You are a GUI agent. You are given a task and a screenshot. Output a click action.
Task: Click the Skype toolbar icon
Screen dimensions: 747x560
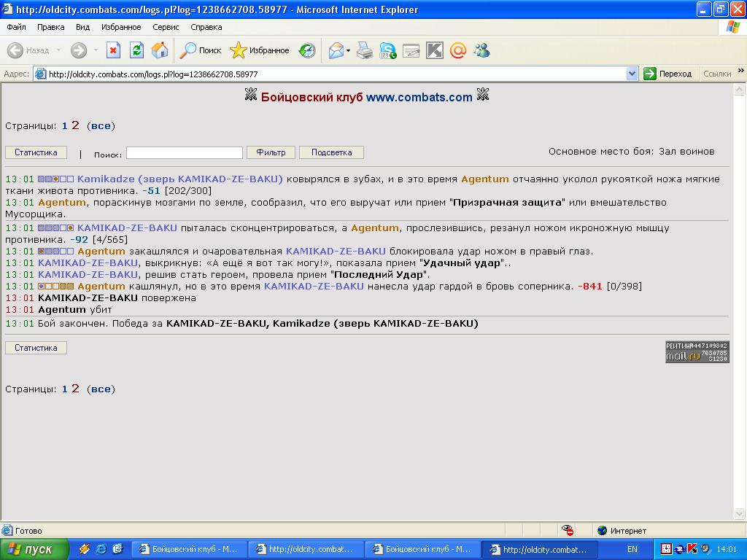pos(388,50)
